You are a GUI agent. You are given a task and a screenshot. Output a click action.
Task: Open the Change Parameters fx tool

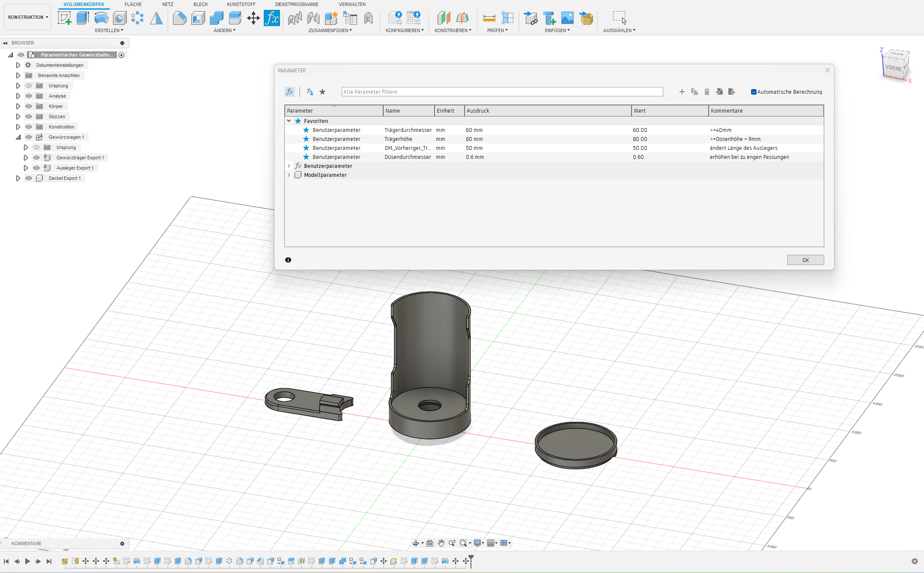(272, 18)
